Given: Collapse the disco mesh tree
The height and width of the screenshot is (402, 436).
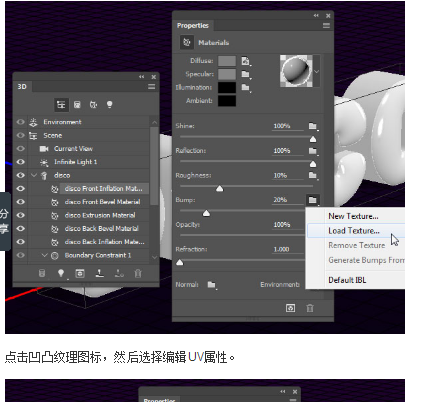Looking at the screenshot, I should (34, 175).
